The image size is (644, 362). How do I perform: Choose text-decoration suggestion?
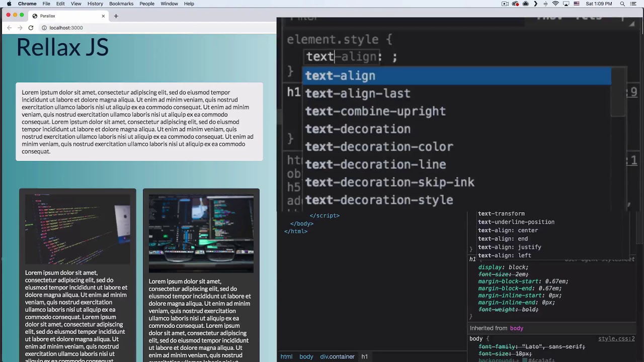click(458, 129)
